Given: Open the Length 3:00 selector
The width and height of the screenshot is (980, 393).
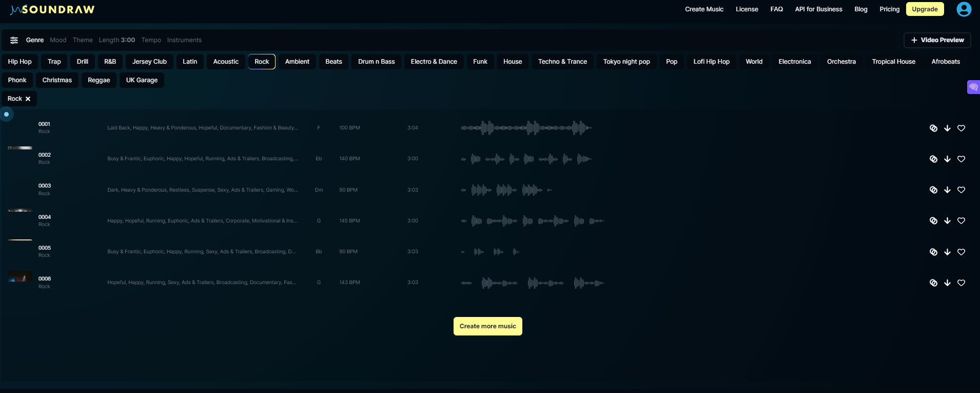Looking at the screenshot, I should tap(117, 40).
